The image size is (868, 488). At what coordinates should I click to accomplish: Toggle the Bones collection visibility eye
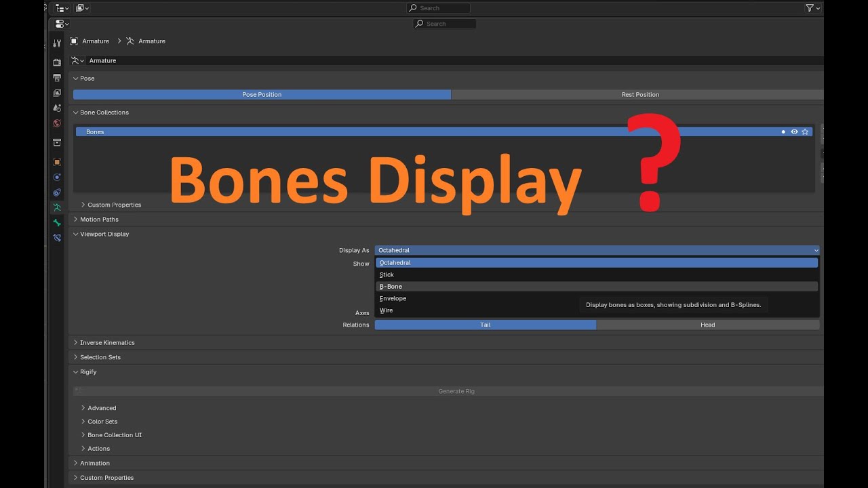pos(794,132)
